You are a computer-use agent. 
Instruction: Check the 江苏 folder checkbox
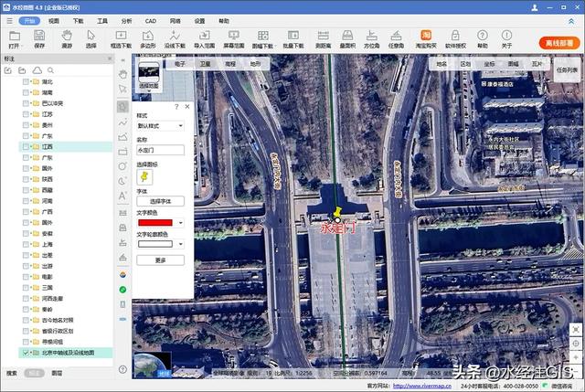pyautogui.click(x=26, y=114)
